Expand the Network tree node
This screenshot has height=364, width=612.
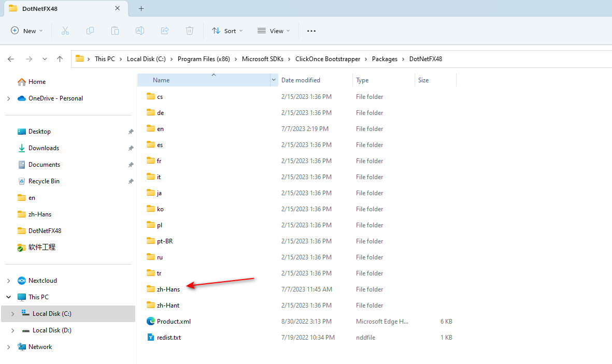click(x=9, y=347)
